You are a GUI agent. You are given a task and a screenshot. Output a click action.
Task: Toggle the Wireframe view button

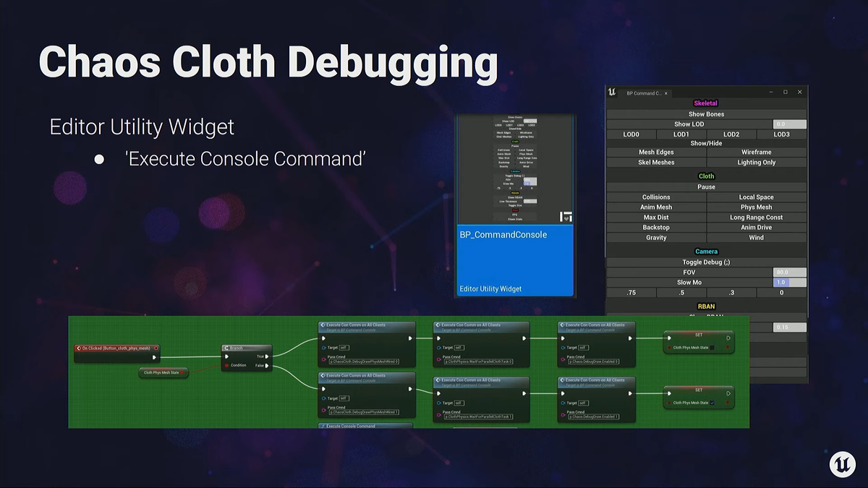pyautogui.click(x=757, y=152)
